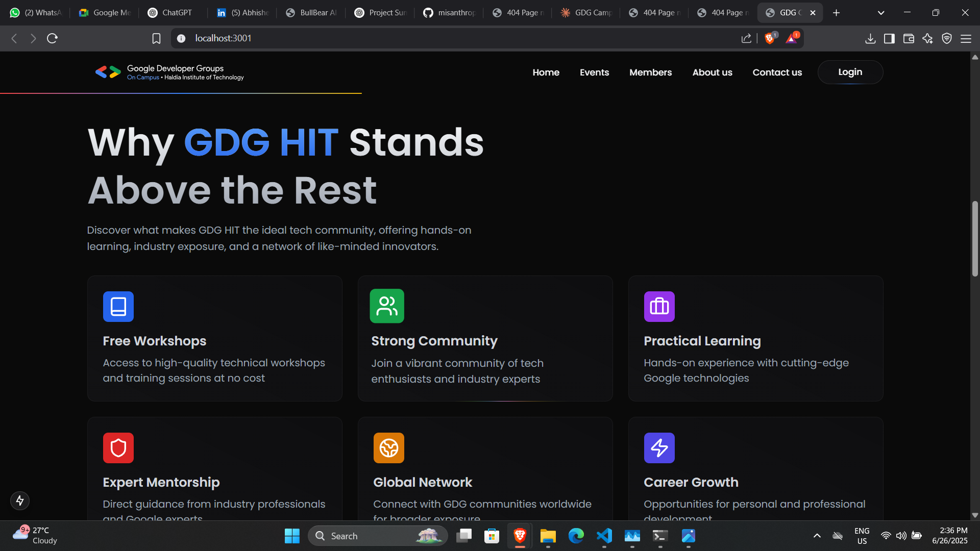View site information icon
Screen dimensions: 980x551
181,38
